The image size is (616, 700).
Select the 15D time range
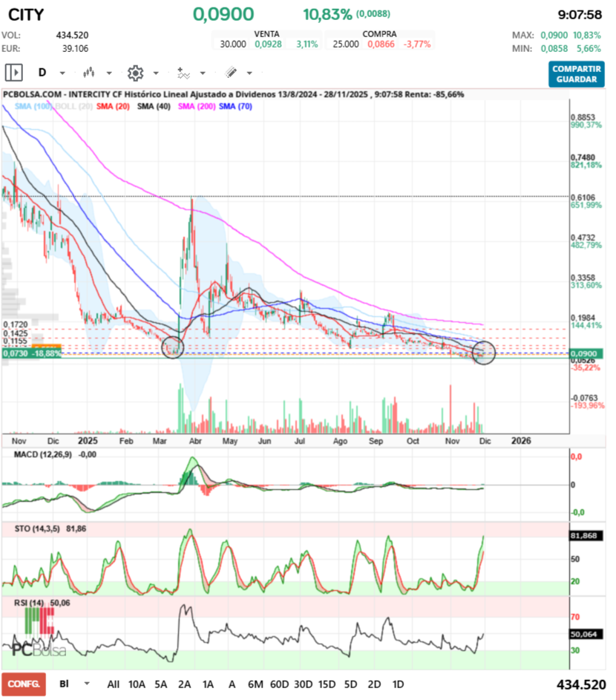327,684
